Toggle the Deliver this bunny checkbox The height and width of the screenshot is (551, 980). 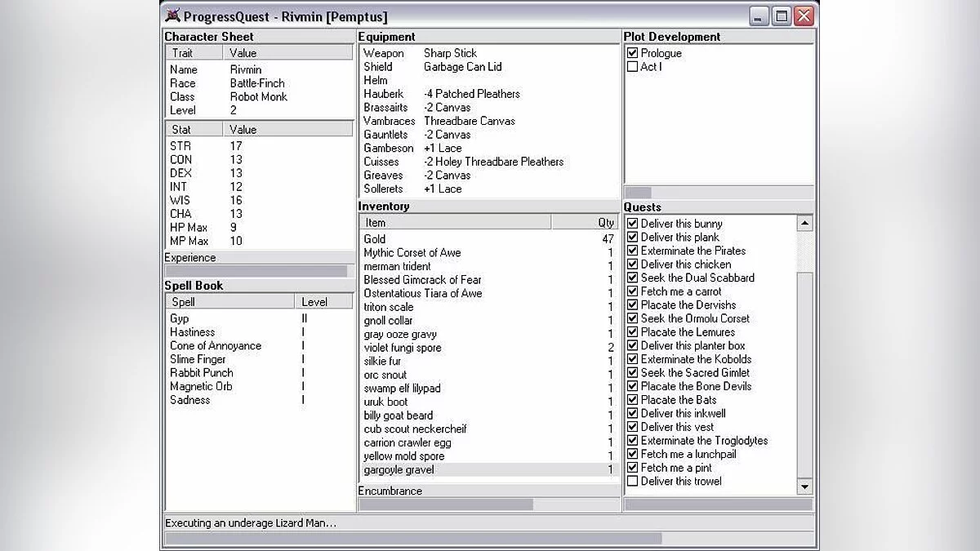tap(632, 224)
